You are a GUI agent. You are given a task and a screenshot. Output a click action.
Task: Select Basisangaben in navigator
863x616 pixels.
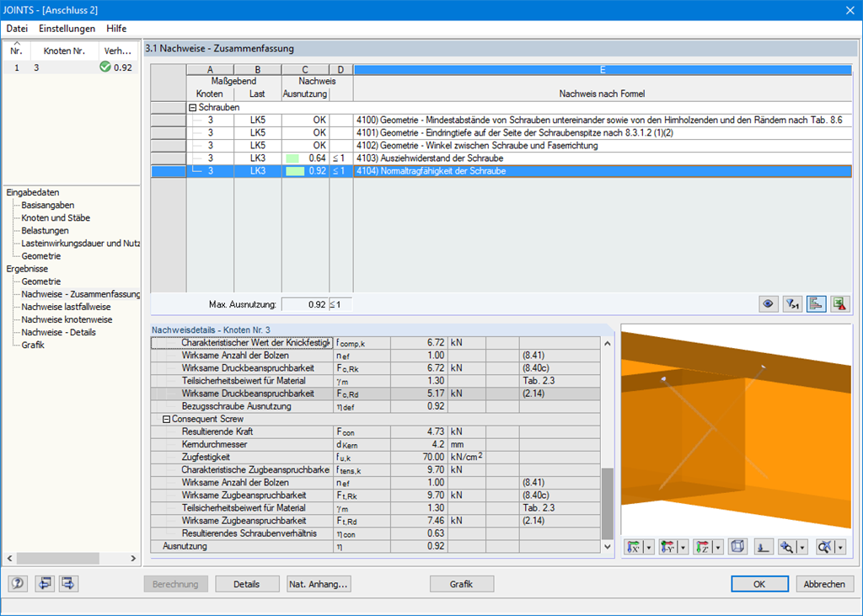tap(48, 205)
